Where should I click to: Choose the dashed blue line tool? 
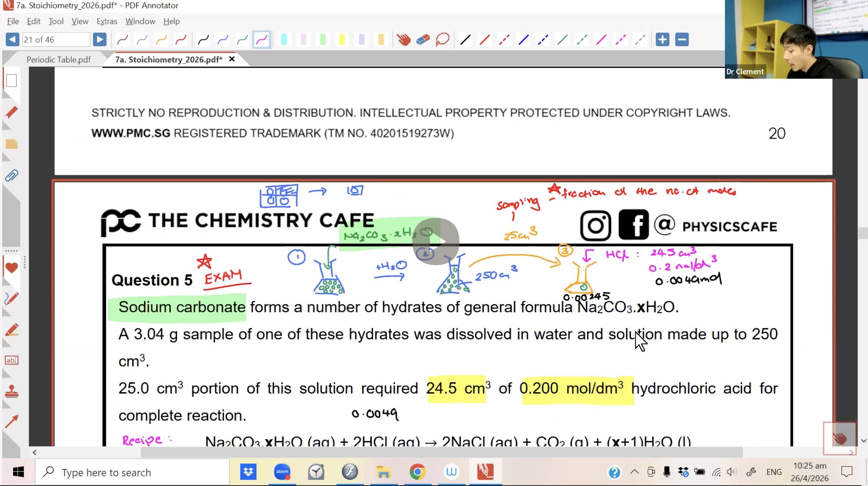(x=543, y=39)
